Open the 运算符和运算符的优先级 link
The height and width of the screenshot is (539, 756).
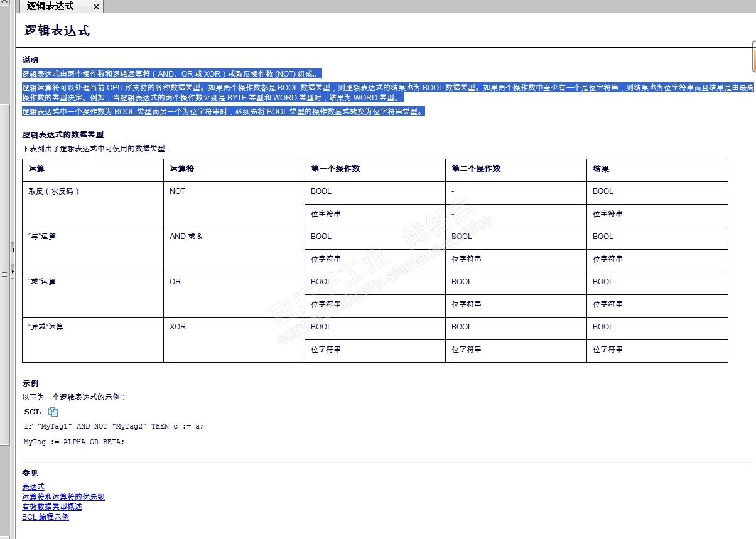[63, 497]
